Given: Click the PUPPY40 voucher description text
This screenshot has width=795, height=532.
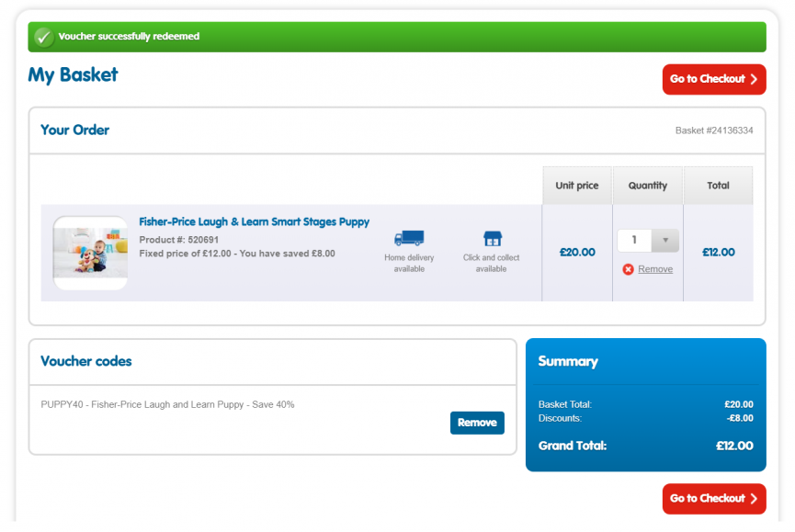Looking at the screenshot, I should [168, 404].
